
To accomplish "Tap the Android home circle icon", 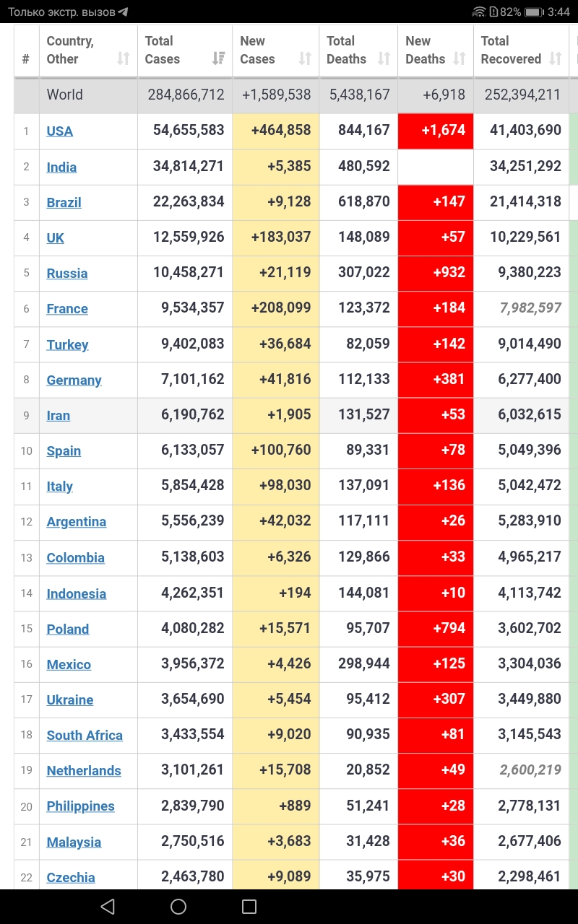I will (178, 907).
